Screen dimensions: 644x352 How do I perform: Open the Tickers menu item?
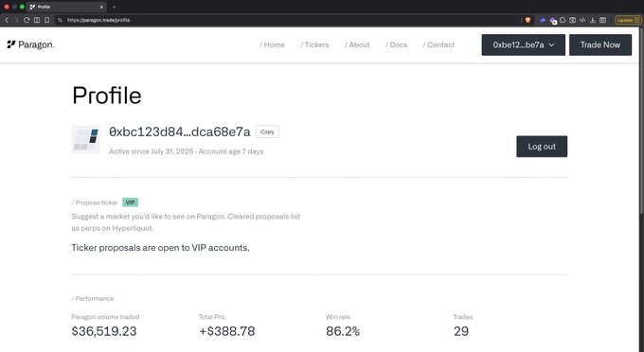point(314,44)
